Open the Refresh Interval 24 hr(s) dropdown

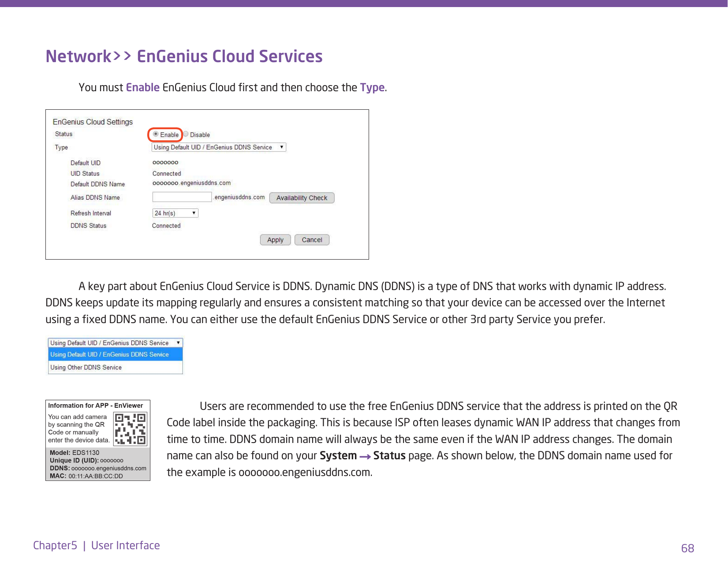tap(175, 213)
